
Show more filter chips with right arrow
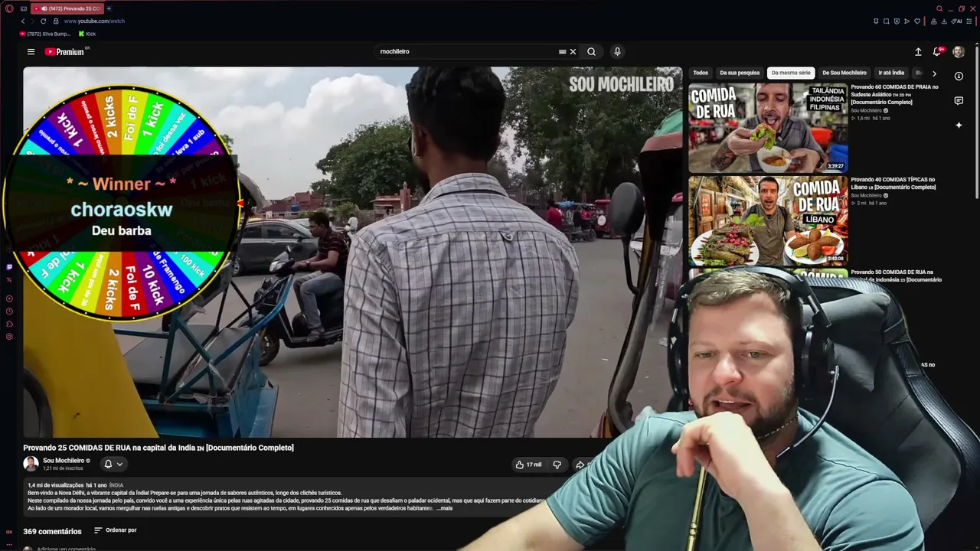934,73
